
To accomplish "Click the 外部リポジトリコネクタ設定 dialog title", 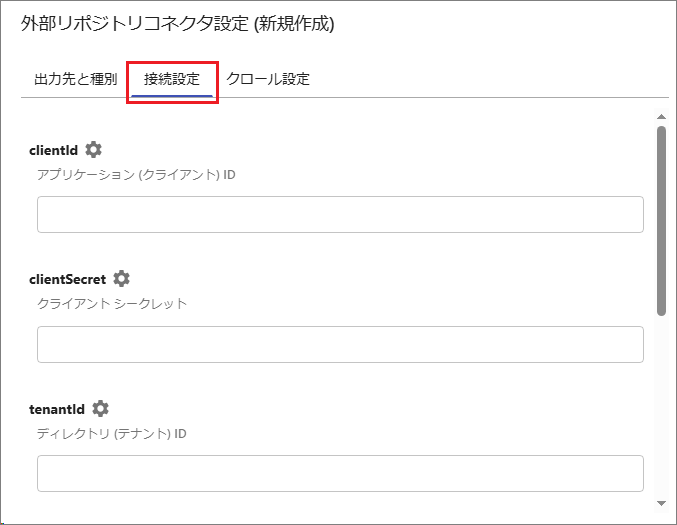I will pyautogui.click(x=177, y=25).
